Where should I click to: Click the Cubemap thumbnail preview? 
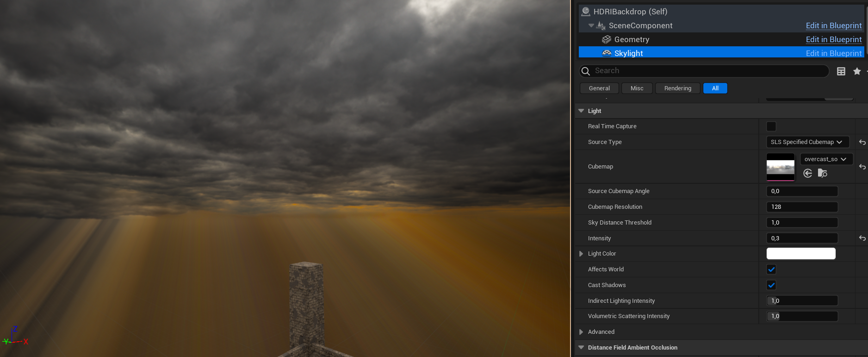781,167
